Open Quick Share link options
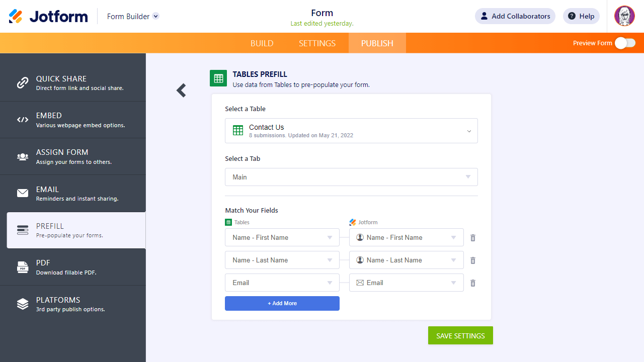 73,83
